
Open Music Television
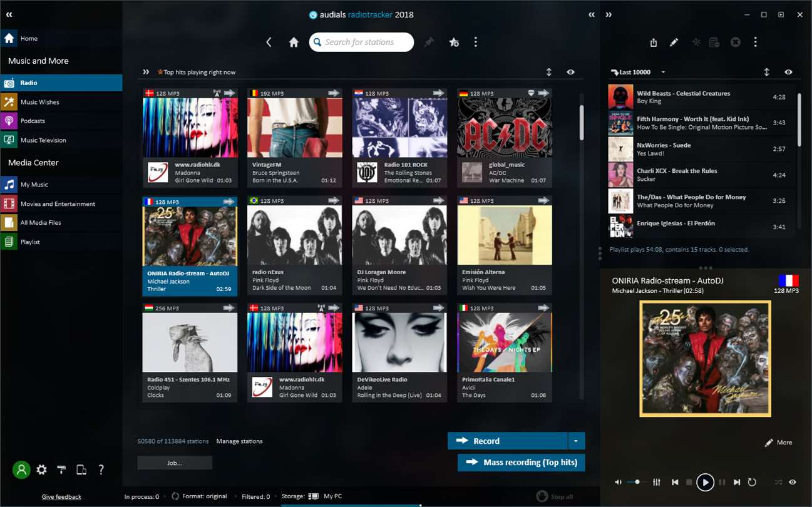pyautogui.click(x=61, y=140)
